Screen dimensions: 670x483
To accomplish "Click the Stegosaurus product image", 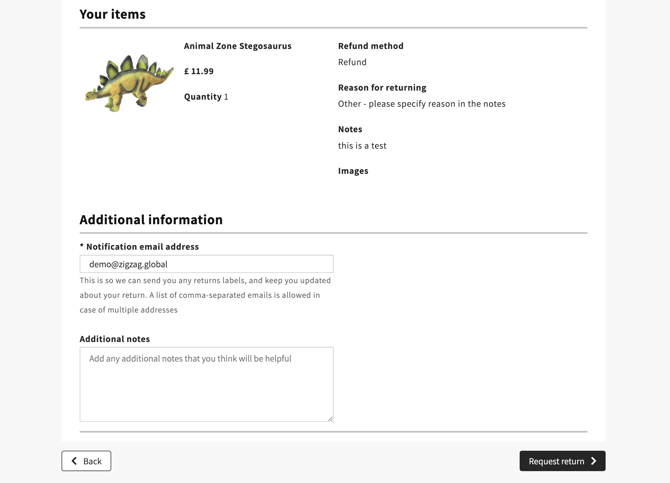I will click(x=129, y=82).
